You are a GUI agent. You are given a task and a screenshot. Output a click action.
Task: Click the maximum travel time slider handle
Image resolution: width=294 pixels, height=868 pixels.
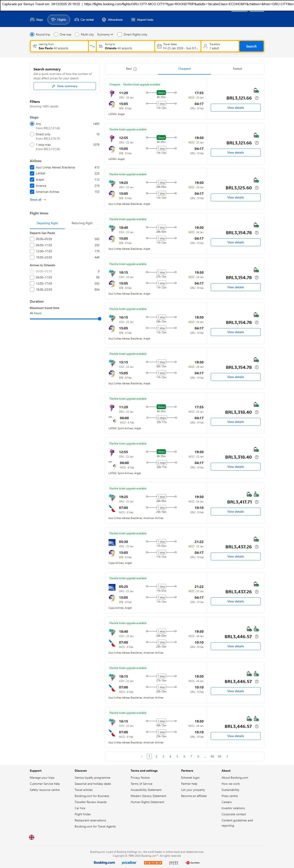point(99,319)
